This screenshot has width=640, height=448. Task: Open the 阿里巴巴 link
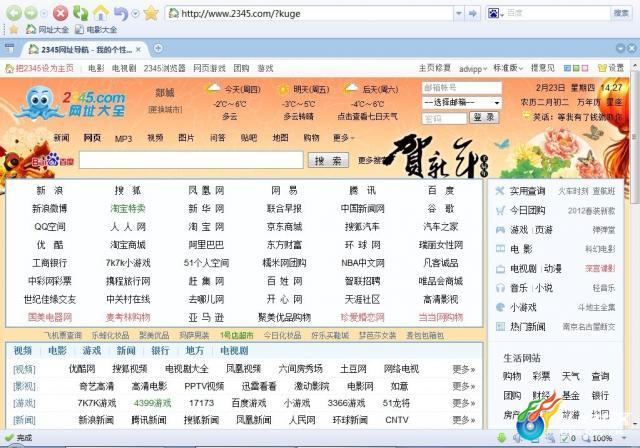(206, 245)
